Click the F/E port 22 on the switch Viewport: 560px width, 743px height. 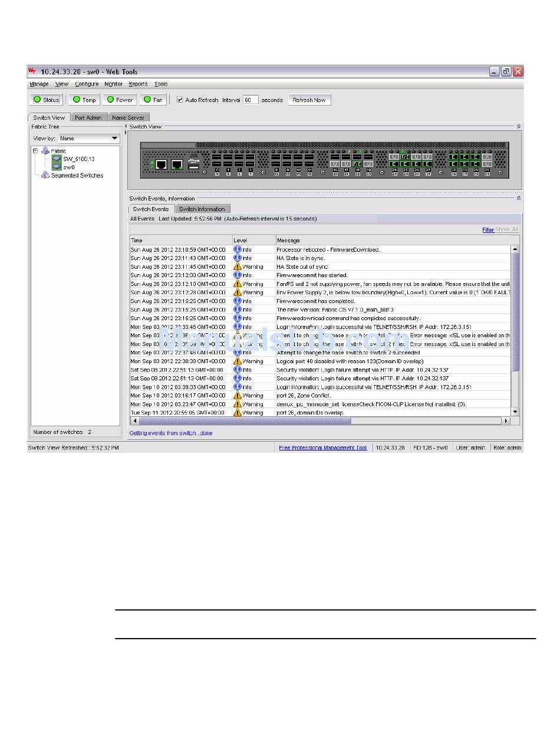[357, 163]
